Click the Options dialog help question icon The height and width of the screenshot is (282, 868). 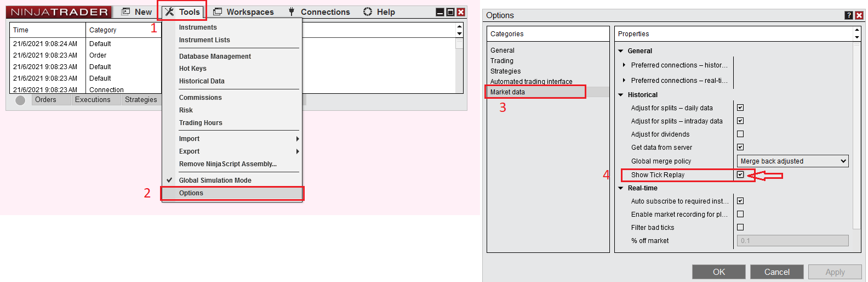pyautogui.click(x=848, y=15)
